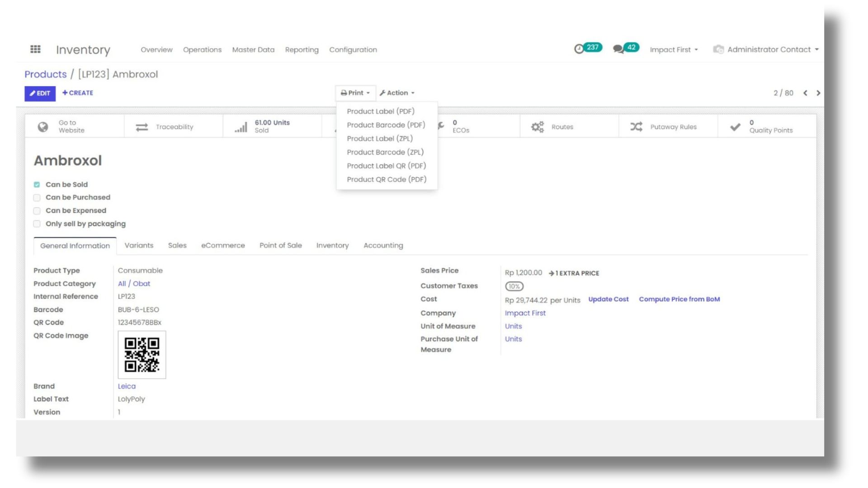Click the Update Cost link
The height and width of the screenshot is (488, 868).
pos(608,299)
